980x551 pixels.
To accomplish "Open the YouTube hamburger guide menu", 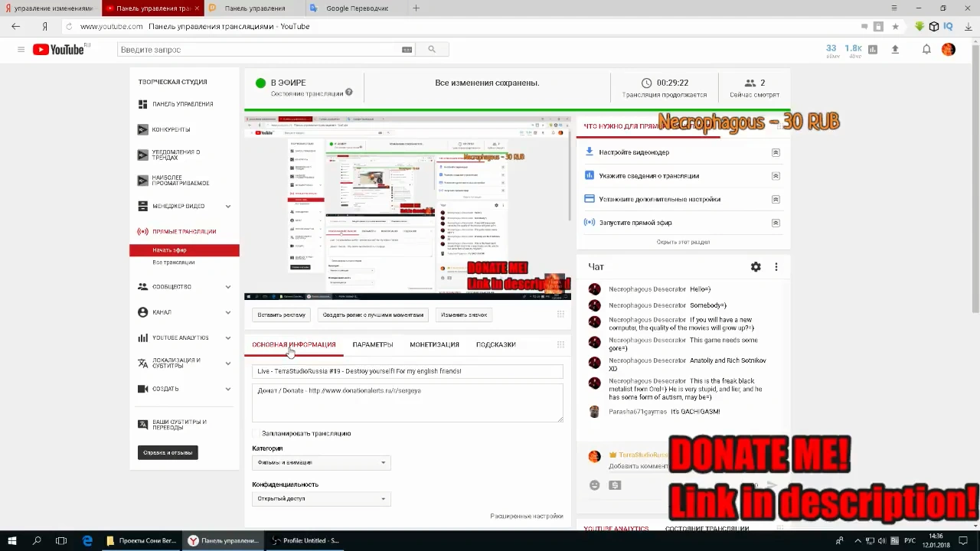I will (21, 50).
